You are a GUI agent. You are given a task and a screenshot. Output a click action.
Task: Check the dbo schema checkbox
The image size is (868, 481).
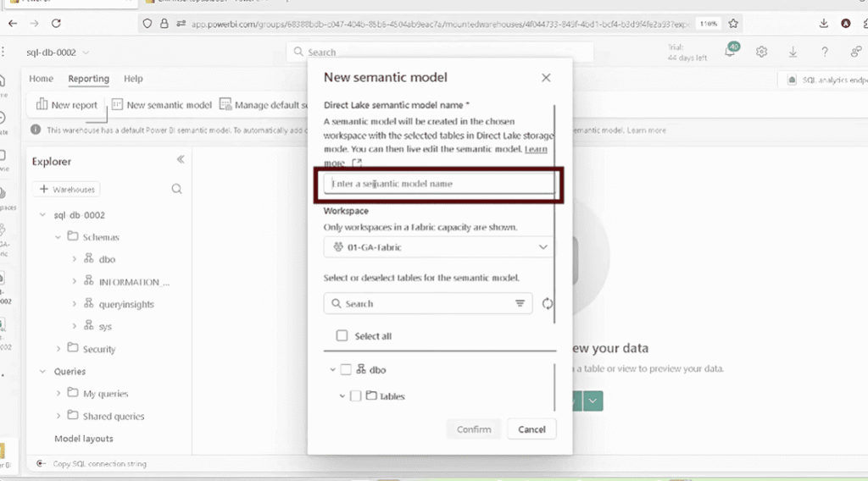[346, 369]
